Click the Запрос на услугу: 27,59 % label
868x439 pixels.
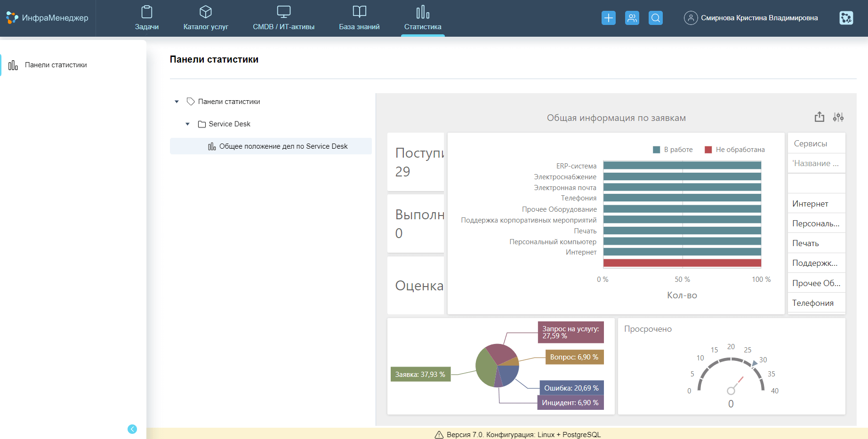click(571, 332)
